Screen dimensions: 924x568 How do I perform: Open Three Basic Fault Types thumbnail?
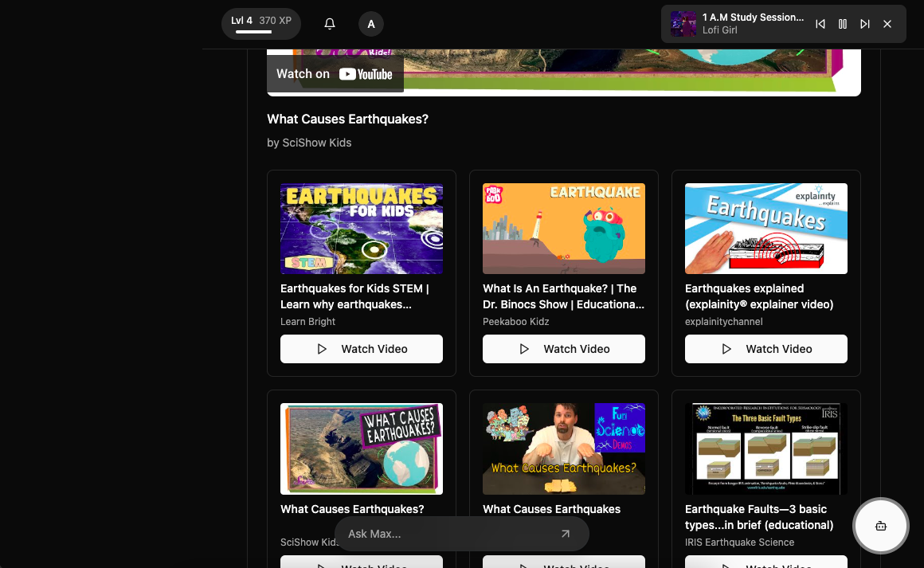pos(766,449)
